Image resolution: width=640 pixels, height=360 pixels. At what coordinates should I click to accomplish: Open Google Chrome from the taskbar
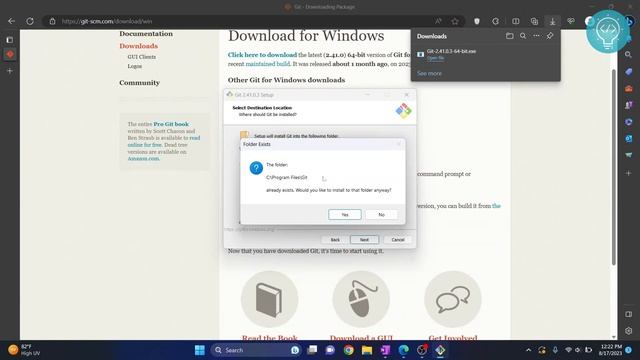(348, 350)
